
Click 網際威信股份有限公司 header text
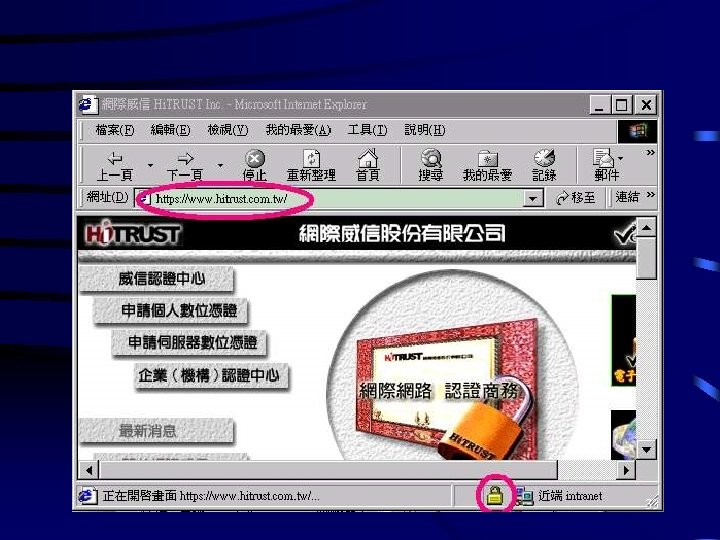coord(402,234)
